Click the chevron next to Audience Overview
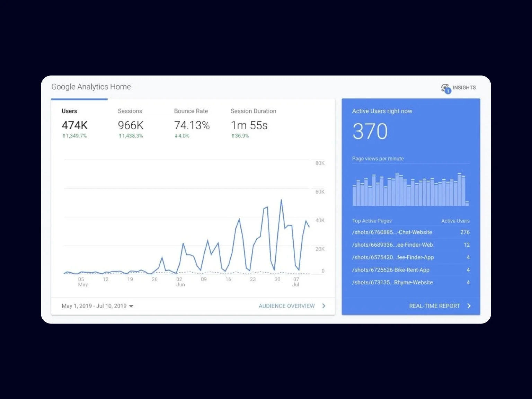Viewport: 532px width, 399px height. (x=323, y=306)
